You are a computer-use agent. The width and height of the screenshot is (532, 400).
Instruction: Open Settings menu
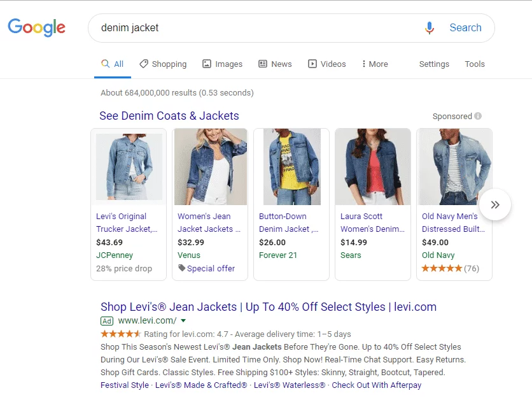(x=434, y=64)
